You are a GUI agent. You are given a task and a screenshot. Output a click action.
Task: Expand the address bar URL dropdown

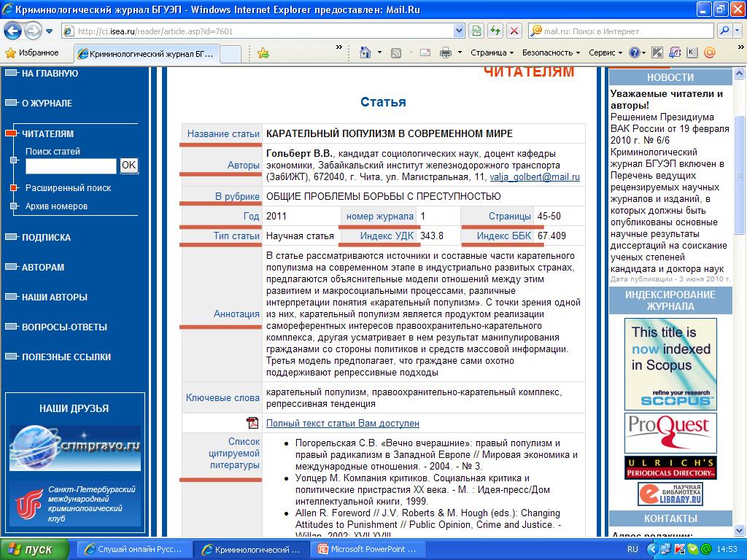459,31
